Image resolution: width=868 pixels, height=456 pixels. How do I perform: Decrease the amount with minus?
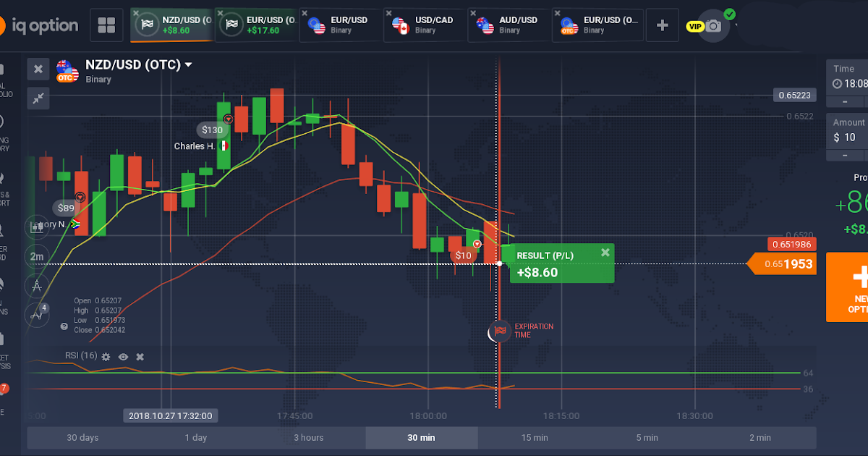844,155
